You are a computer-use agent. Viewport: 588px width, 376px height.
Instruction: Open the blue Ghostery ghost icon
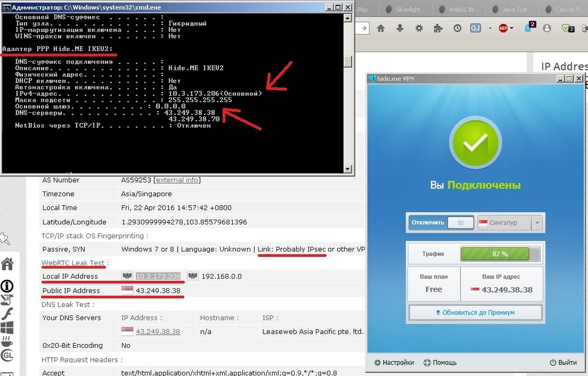pyautogui.click(x=529, y=27)
